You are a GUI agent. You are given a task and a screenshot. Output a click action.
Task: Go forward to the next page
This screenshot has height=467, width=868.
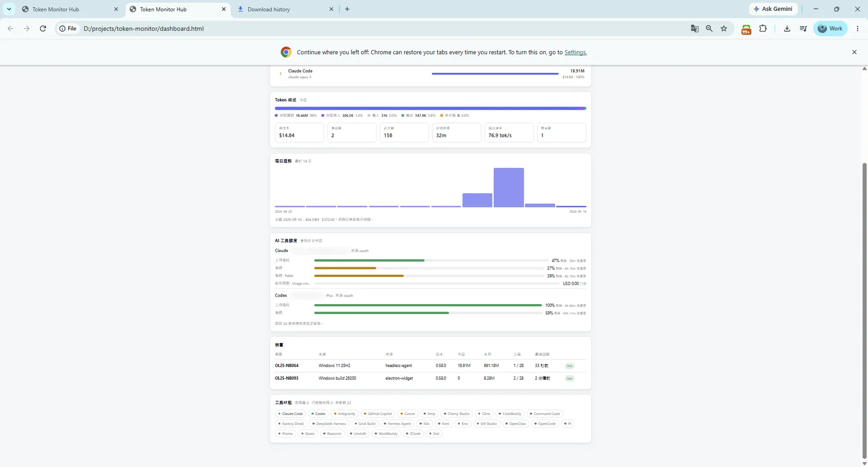tap(27, 29)
